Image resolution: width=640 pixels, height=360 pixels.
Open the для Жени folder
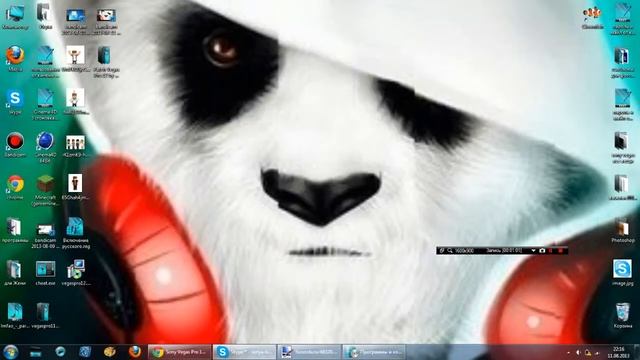[14, 273]
